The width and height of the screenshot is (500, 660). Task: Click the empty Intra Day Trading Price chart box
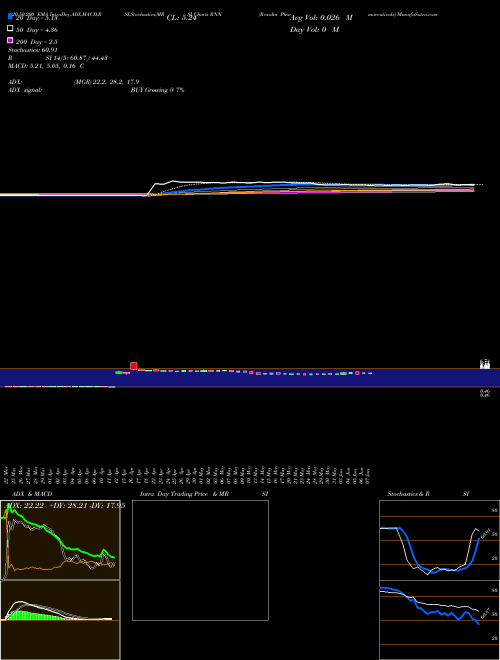click(200, 560)
